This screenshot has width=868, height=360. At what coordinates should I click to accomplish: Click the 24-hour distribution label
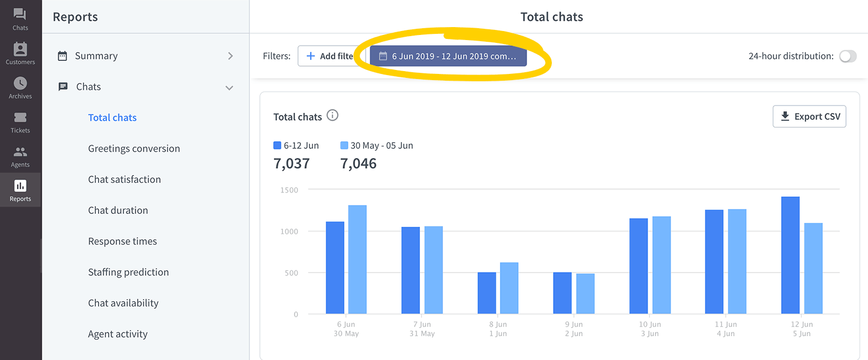(x=791, y=56)
